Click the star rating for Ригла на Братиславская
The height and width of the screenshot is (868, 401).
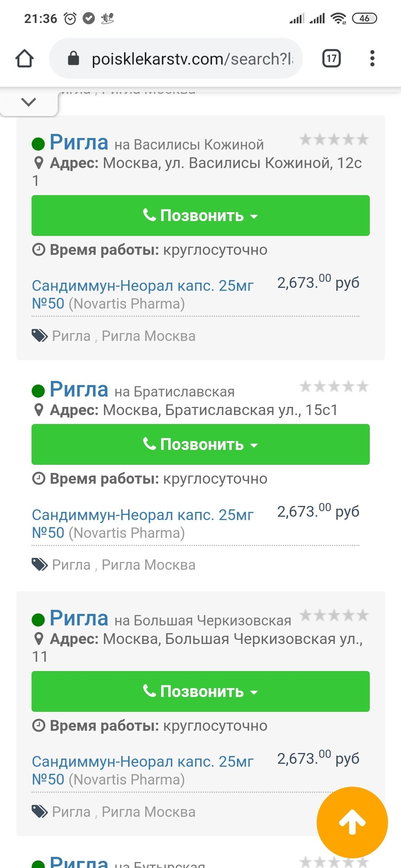tap(334, 387)
